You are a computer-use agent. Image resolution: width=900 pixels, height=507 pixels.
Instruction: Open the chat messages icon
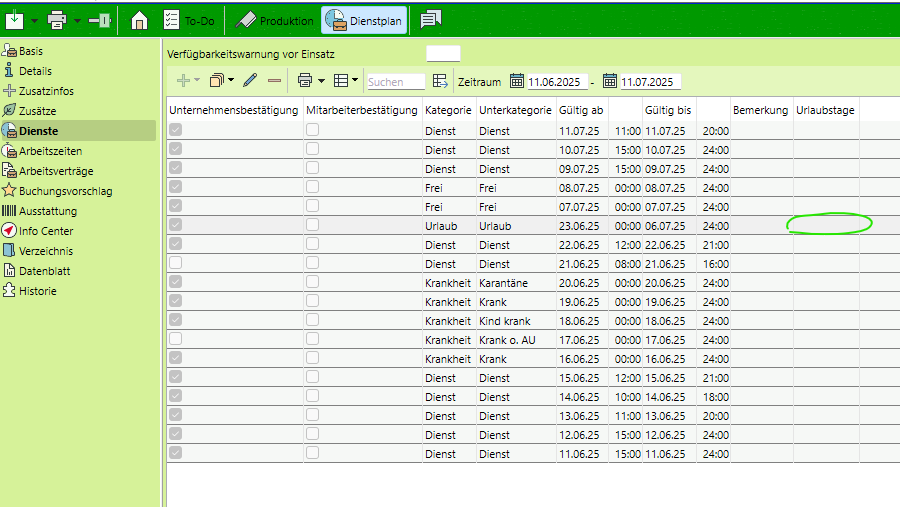click(x=430, y=20)
